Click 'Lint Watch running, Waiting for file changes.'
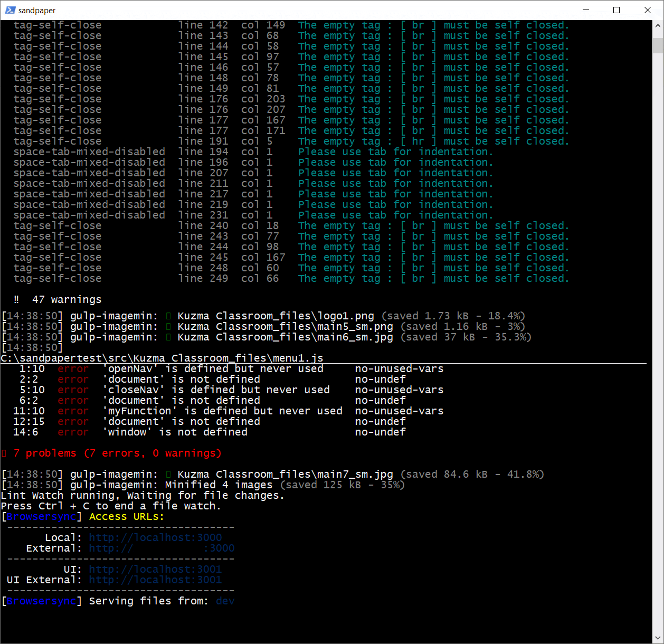This screenshot has width=664, height=644. pos(143,495)
